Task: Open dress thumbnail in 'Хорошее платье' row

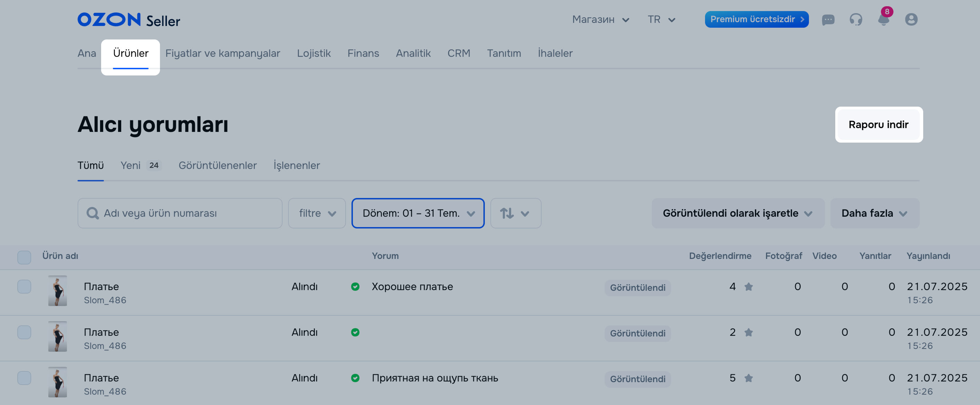Action: [x=57, y=291]
